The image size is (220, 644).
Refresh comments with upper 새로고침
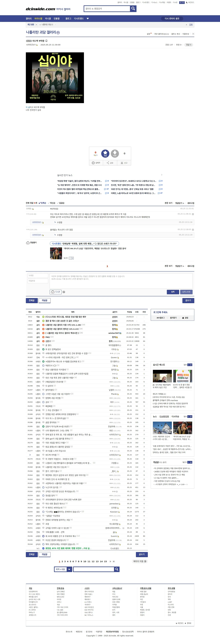tap(191, 203)
